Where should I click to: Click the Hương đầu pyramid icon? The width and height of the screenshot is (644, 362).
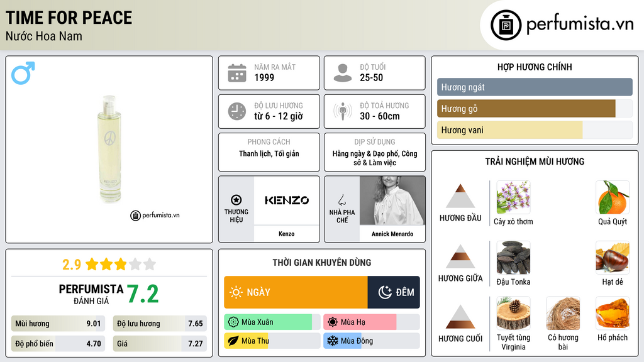460,196
